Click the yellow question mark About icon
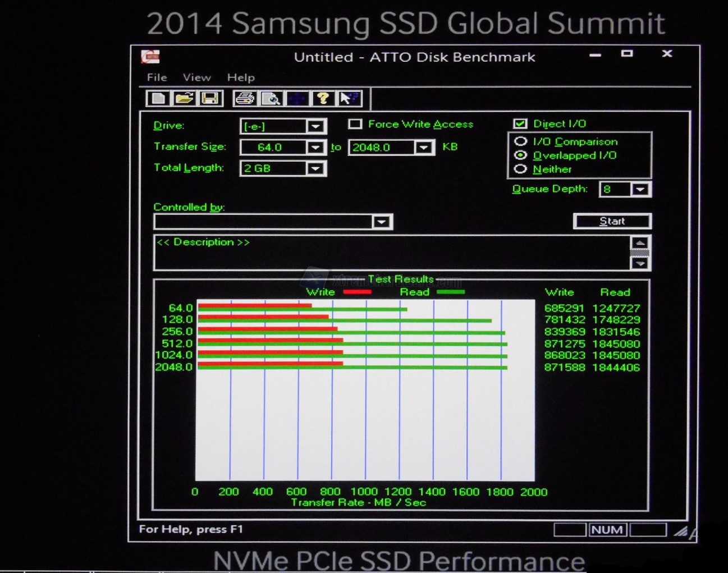This screenshot has height=573, width=728. 323,99
